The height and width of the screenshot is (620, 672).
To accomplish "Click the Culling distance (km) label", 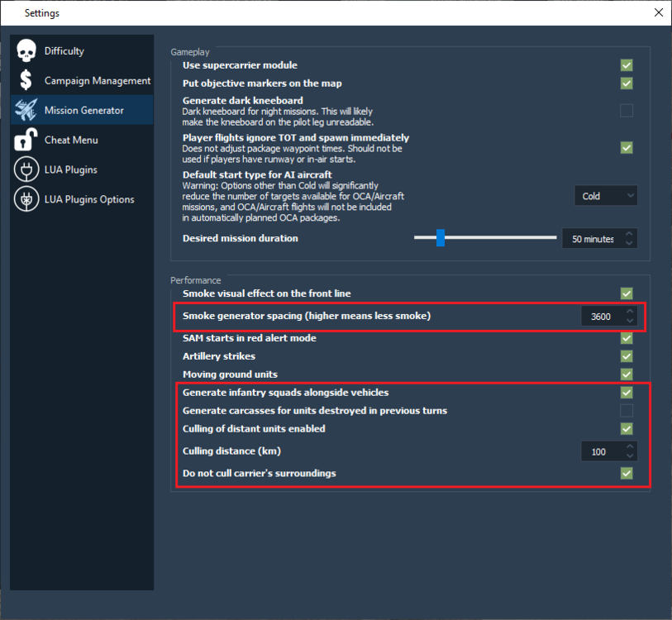I will (231, 451).
